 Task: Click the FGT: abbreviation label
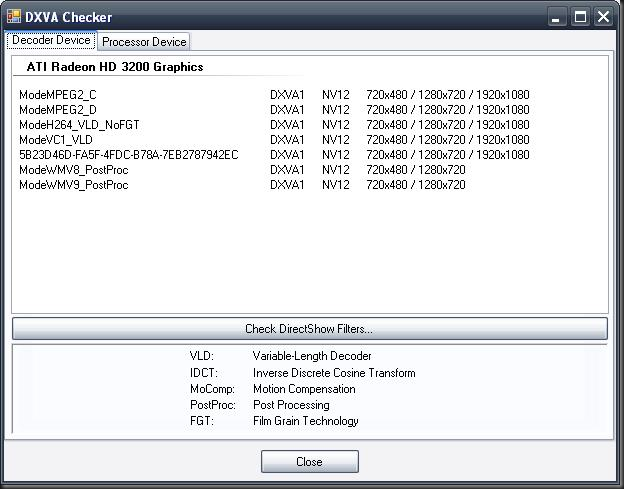tap(202, 421)
